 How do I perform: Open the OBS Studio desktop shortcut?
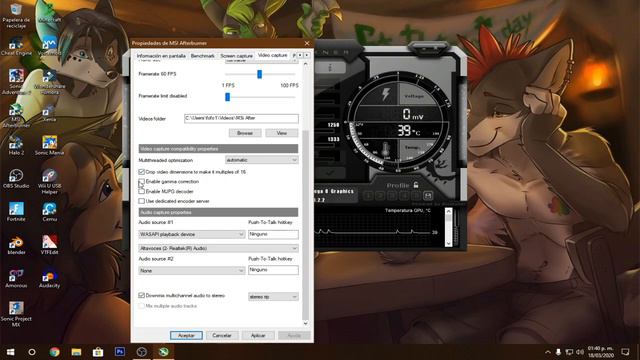click(16, 179)
